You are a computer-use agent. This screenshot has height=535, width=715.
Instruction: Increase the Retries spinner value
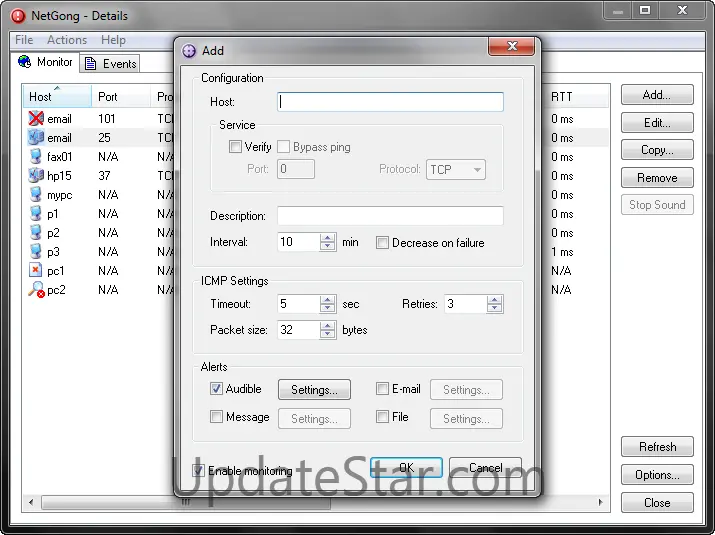(494, 300)
